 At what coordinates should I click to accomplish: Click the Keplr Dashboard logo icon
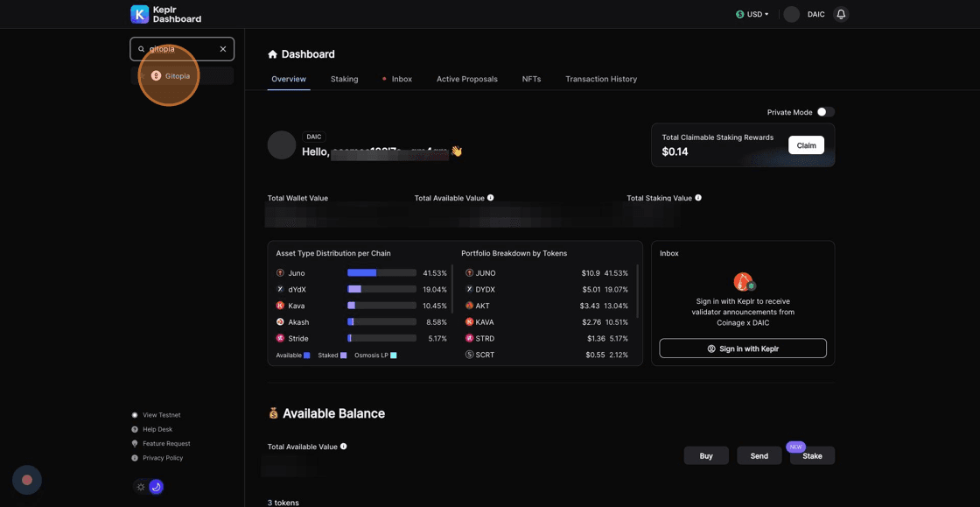[140, 14]
